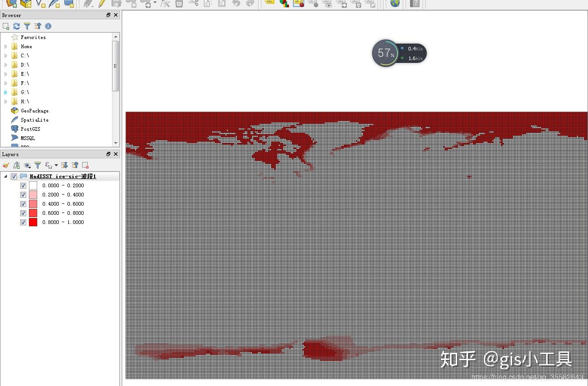
Task: Uncheck the 0.0000 - 0.2000 class
Action: click(x=23, y=185)
